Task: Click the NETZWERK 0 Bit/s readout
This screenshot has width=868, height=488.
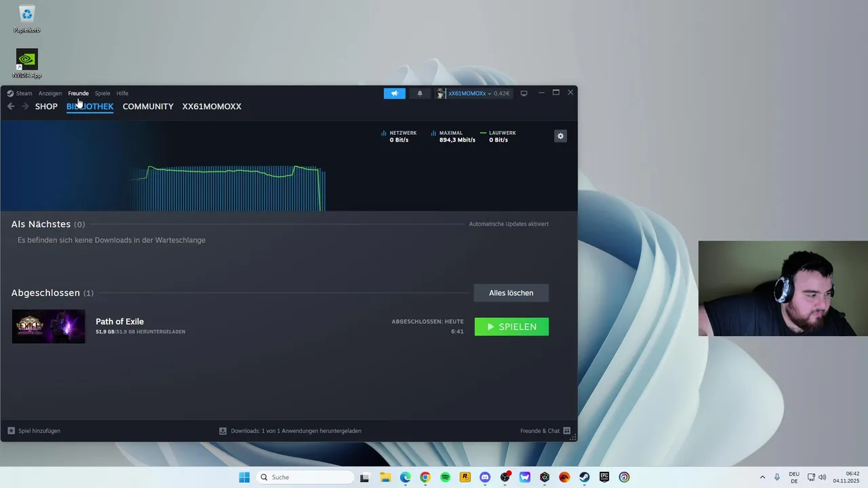Action: [x=399, y=136]
